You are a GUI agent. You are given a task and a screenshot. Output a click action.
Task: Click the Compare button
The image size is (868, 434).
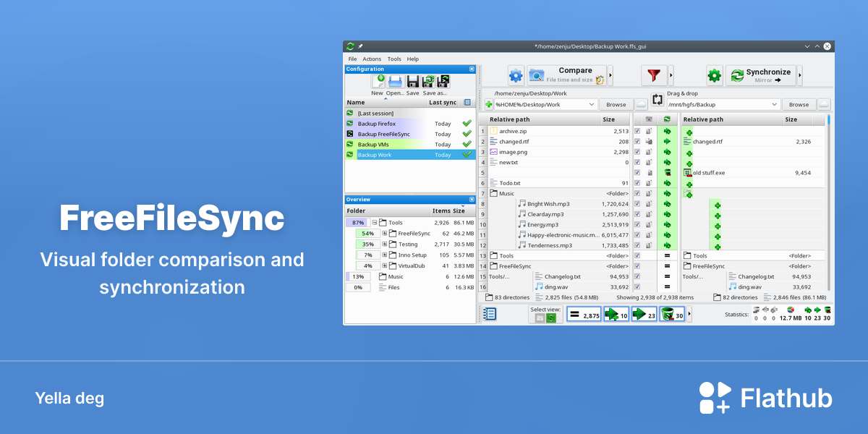point(566,75)
